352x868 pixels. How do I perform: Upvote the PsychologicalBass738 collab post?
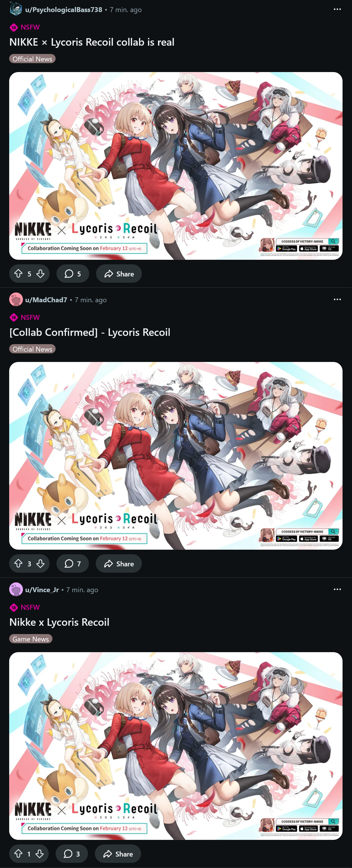19,274
